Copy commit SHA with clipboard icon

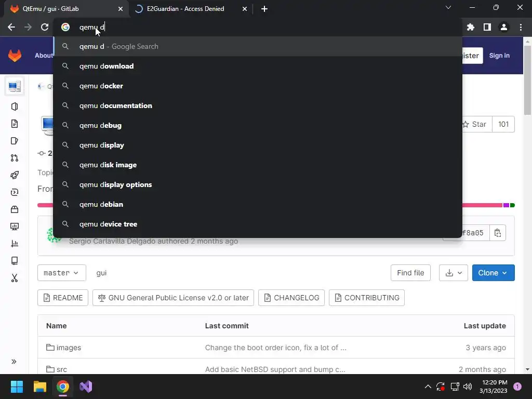[497, 233]
